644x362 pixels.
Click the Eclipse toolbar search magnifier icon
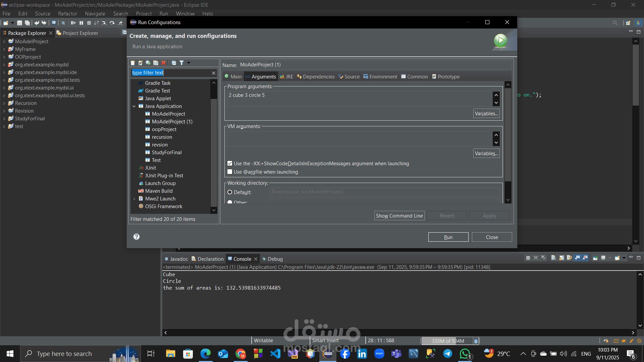coord(615,23)
